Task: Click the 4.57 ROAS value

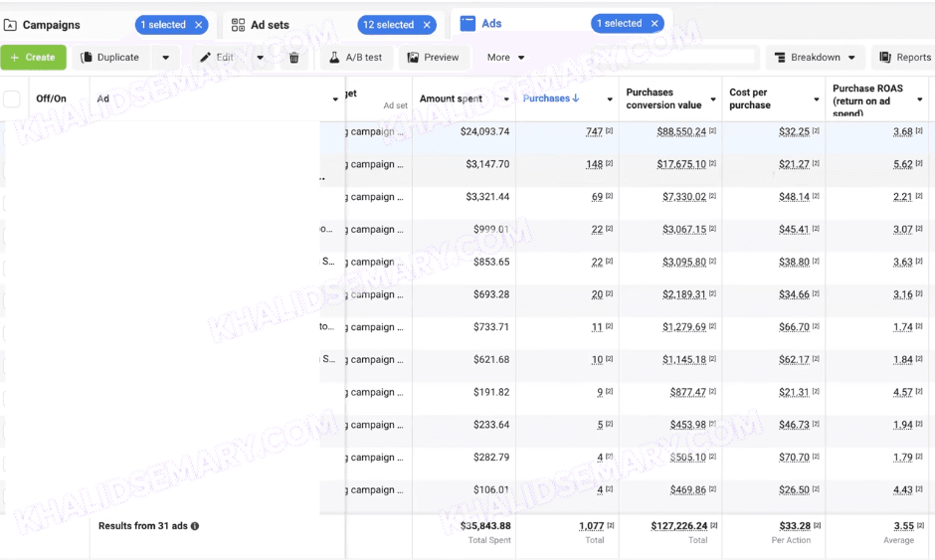Action: point(903,392)
